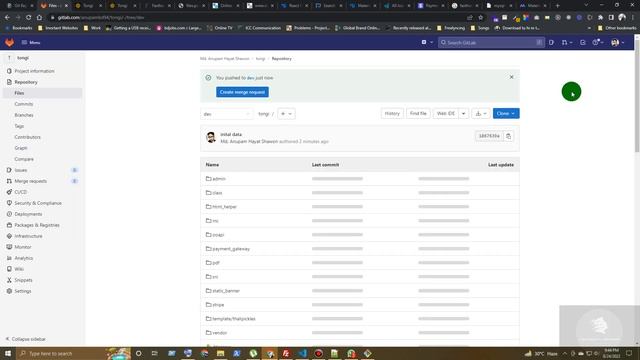Open Compare under Repository

24,159
